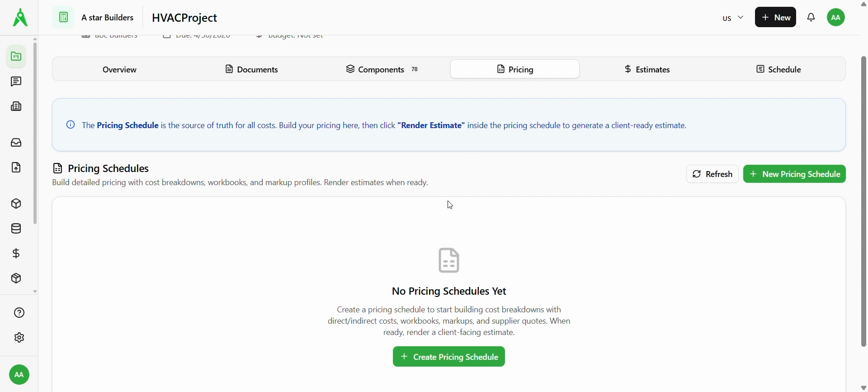Image resolution: width=868 pixels, height=392 pixels.
Task: Open the chat messages sidebar icon
Action: (16, 82)
